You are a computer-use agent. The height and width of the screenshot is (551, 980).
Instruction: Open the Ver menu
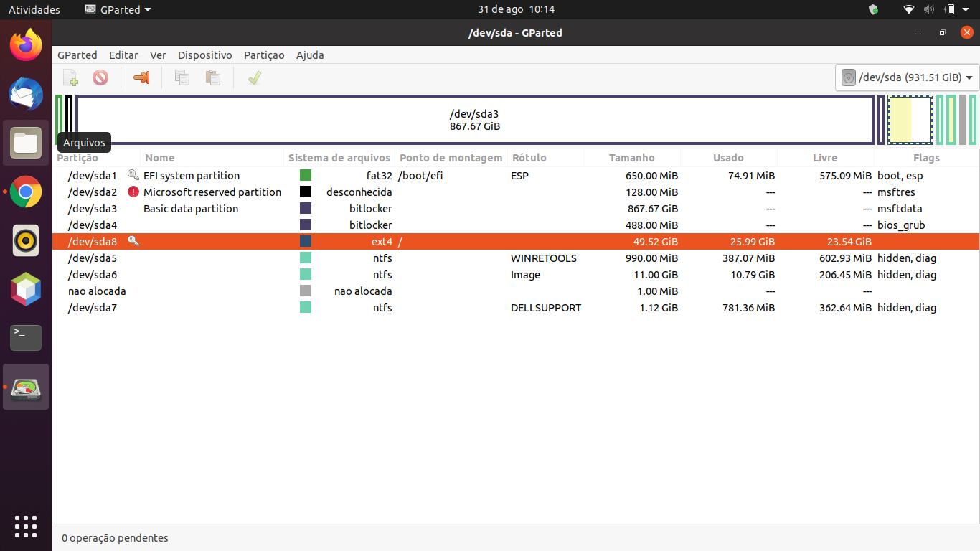tap(158, 55)
